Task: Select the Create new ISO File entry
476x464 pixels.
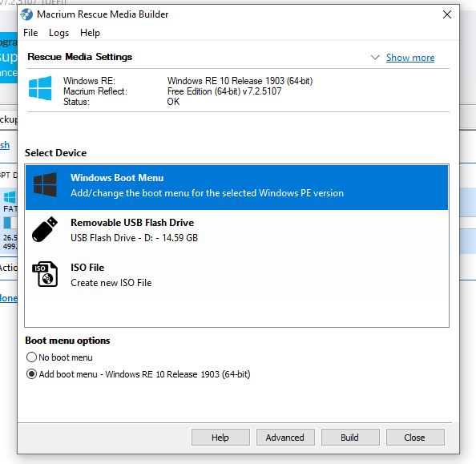Action: point(236,275)
